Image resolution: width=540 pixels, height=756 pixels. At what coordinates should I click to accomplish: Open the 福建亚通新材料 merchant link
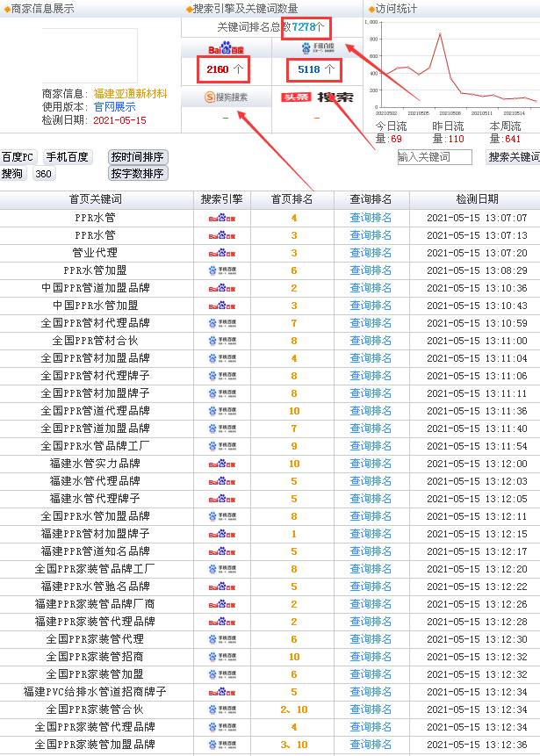click(130, 93)
